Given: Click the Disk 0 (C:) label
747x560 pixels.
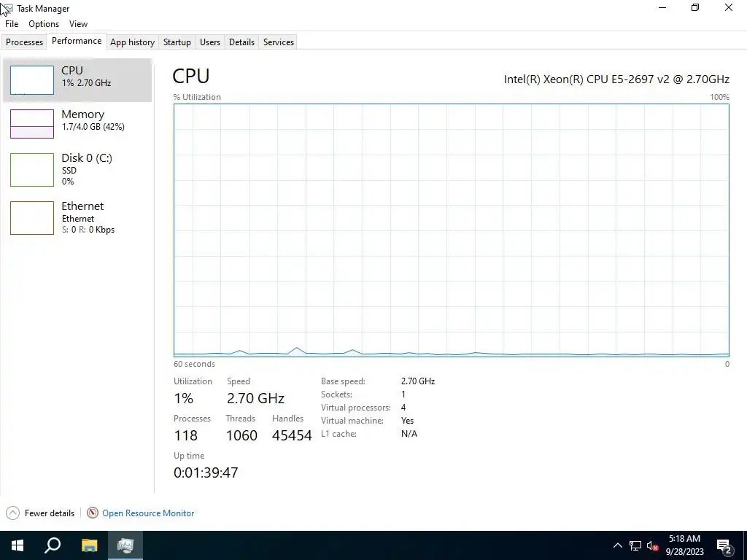Looking at the screenshot, I should point(87,157).
